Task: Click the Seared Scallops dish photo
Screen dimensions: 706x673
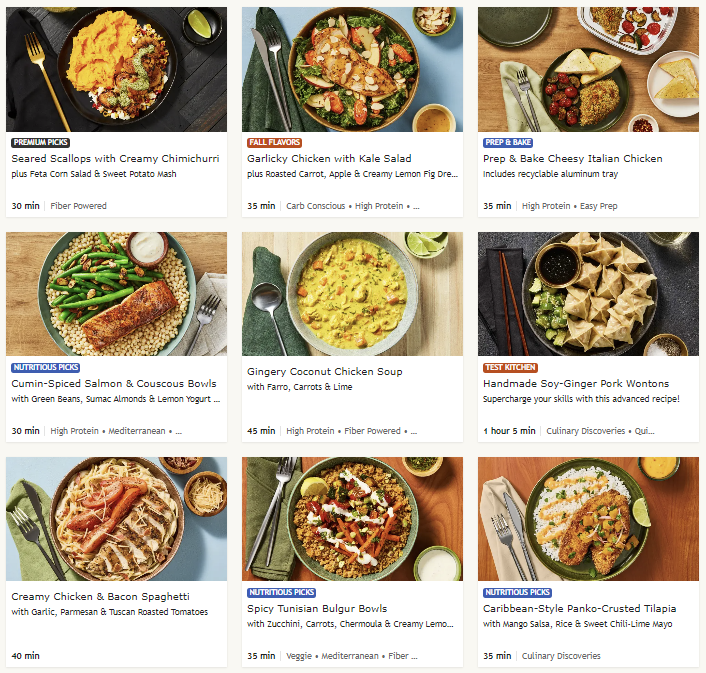Action: (116, 68)
